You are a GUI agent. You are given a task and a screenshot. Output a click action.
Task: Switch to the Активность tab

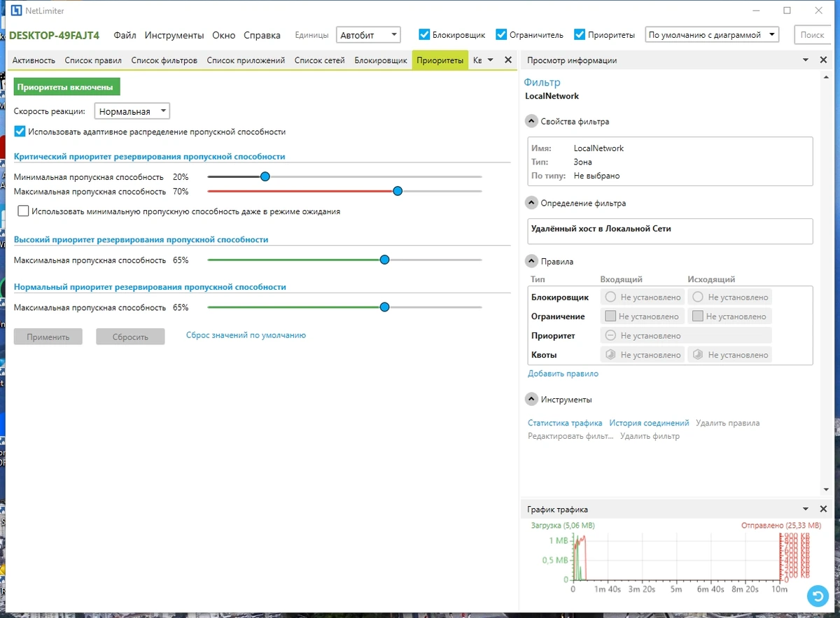tap(34, 60)
